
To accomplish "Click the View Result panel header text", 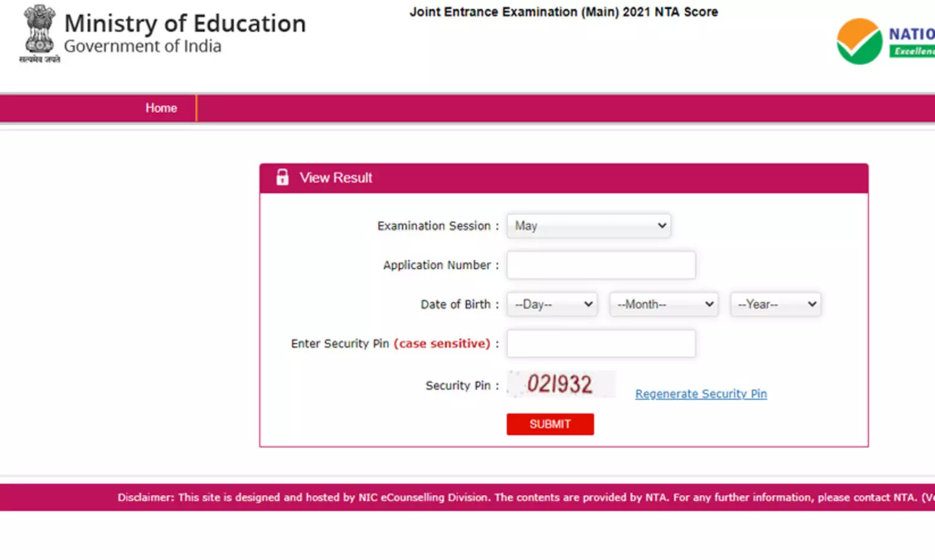I will click(335, 178).
